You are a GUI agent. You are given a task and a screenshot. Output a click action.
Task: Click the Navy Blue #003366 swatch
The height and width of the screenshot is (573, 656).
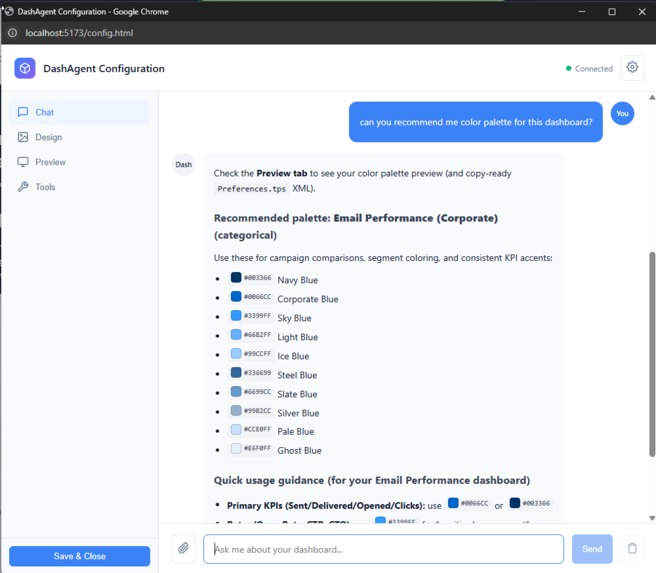tap(236, 277)
